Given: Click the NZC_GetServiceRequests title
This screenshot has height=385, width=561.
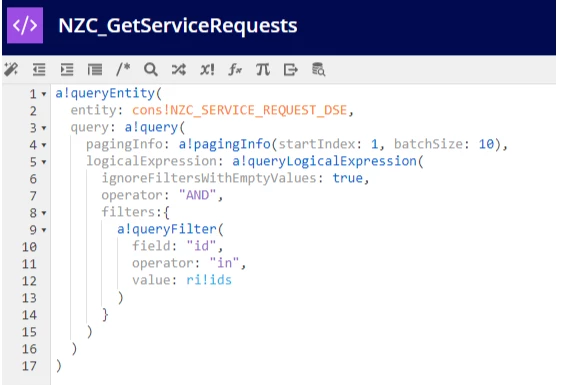Looking at the screenshot, I should pos(178,26).
